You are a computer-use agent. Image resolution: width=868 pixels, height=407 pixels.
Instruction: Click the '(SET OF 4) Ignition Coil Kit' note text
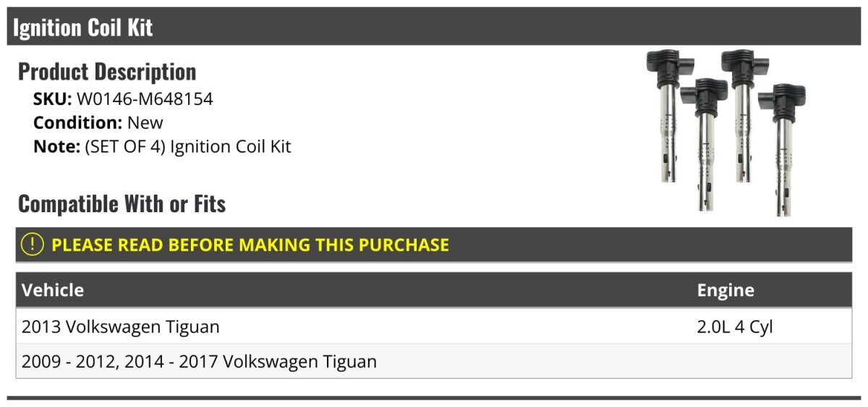(188, 146)
